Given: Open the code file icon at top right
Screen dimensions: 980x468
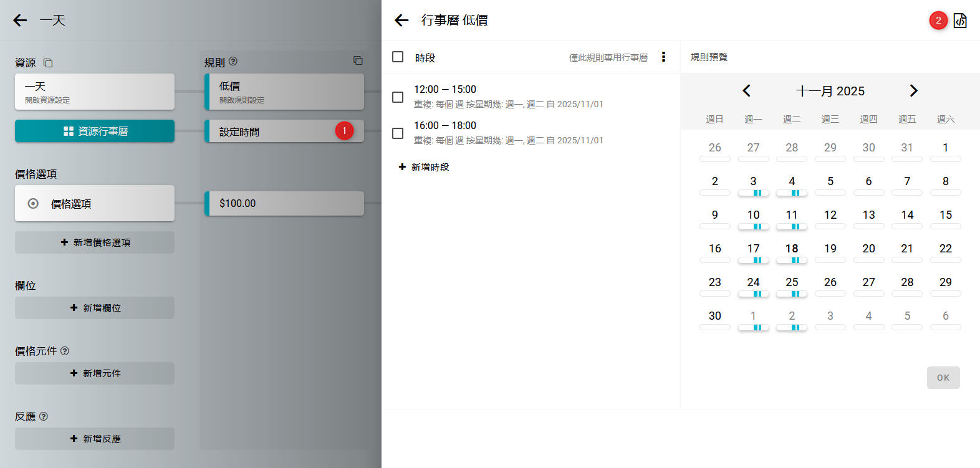Looking at the screenshot, I should [960, 21].
